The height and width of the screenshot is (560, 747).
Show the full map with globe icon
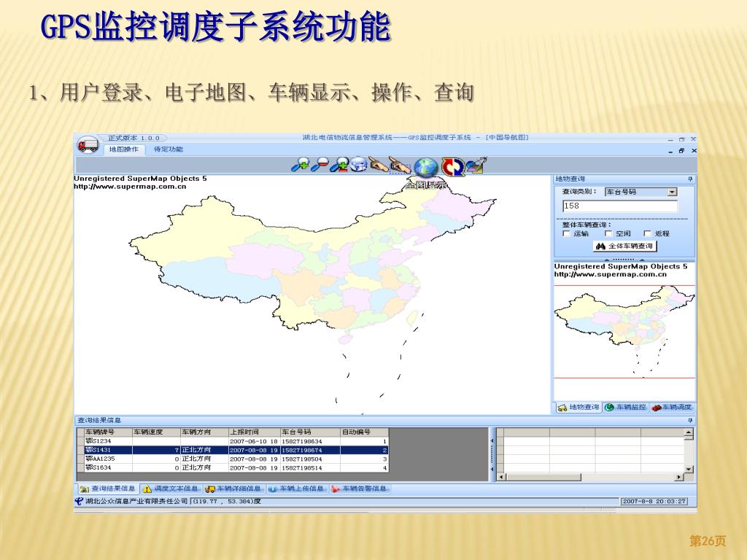tap(425, 168)
